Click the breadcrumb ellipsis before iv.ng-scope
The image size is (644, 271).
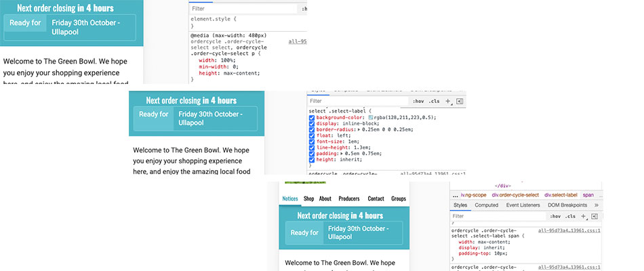click(455, 195)
